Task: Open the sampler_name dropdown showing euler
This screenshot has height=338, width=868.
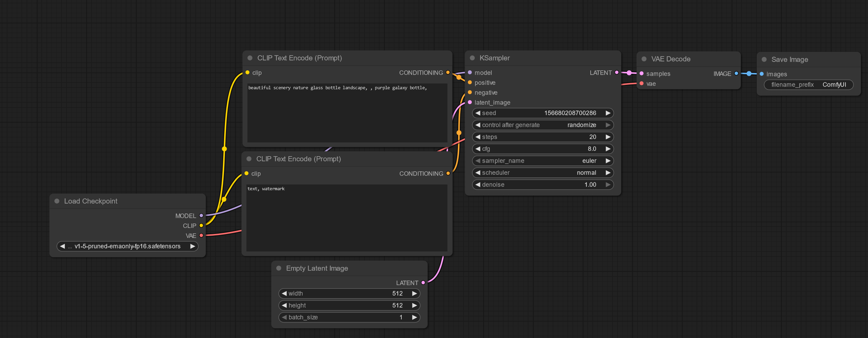Action: (543, 161)
